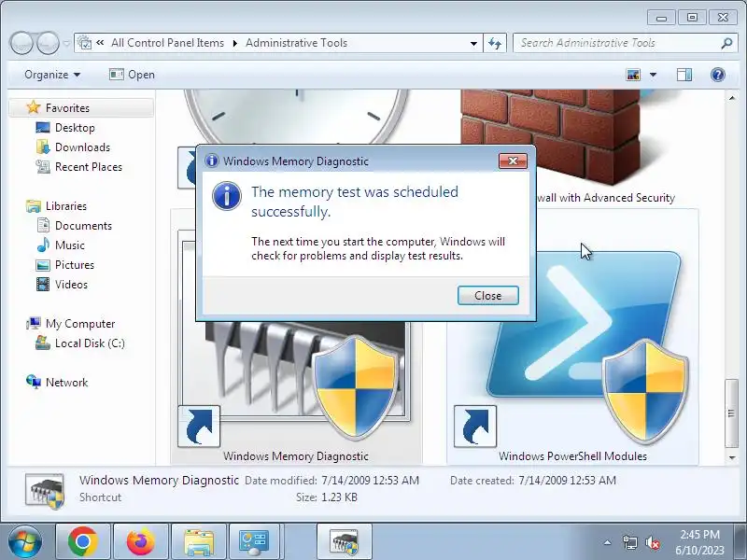Open the Music library

tap(69, 245)
